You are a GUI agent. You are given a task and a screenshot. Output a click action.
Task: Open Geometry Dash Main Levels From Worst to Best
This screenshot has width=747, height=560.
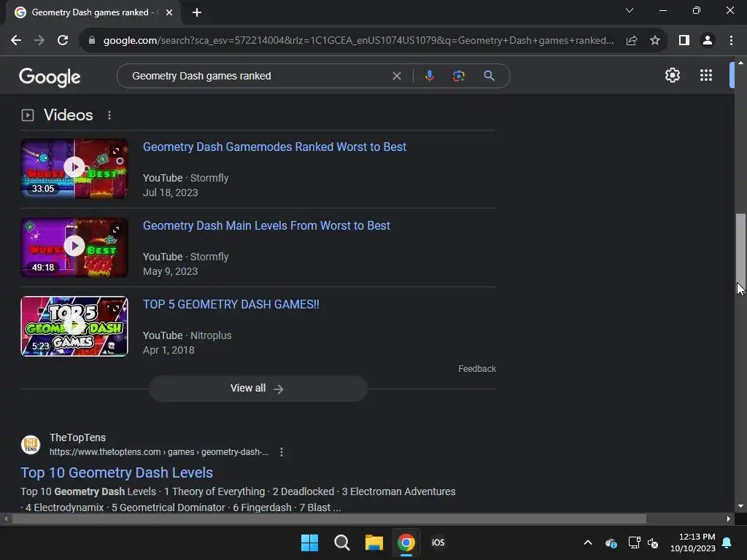266,226
